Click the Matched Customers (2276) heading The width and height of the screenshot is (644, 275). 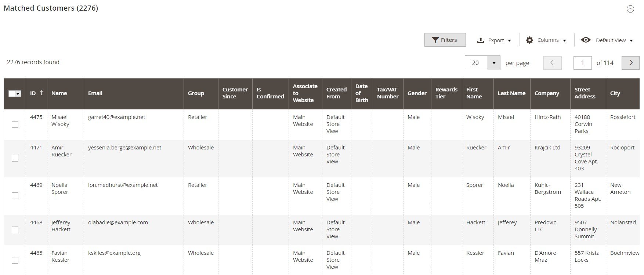[x=51, y=8]
